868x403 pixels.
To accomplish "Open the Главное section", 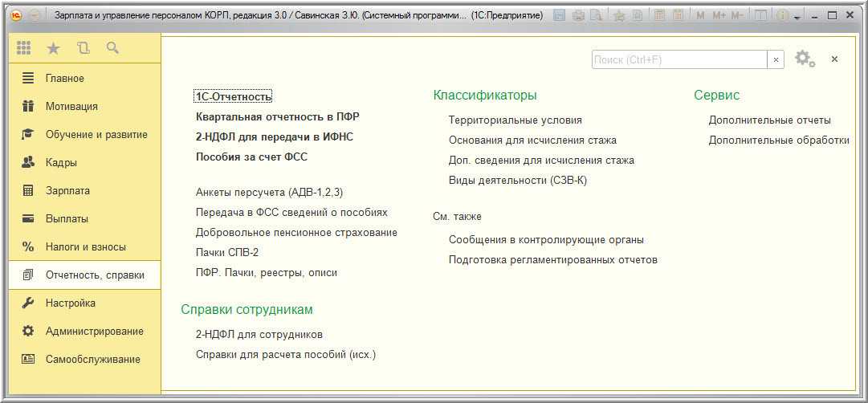I will click(84, 78).
